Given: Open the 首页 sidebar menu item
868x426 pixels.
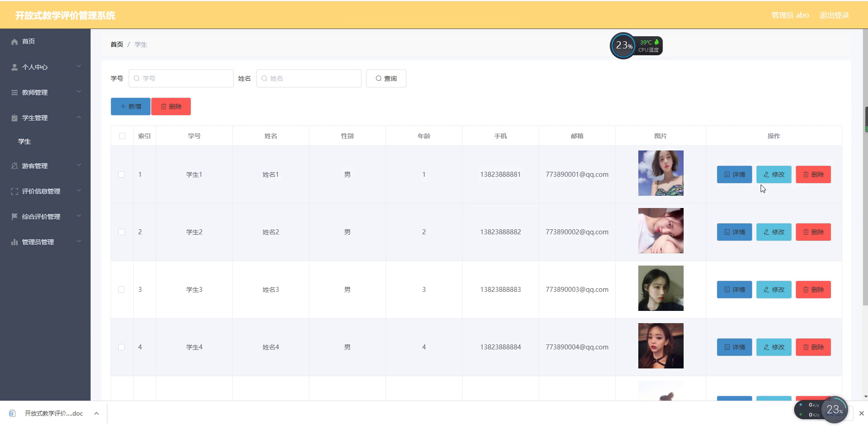Looking at the screenshot, I should tap(45, 42).
